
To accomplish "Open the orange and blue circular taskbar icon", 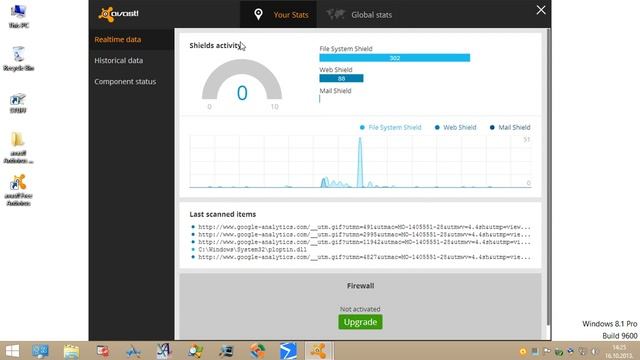I will [257, 351].
